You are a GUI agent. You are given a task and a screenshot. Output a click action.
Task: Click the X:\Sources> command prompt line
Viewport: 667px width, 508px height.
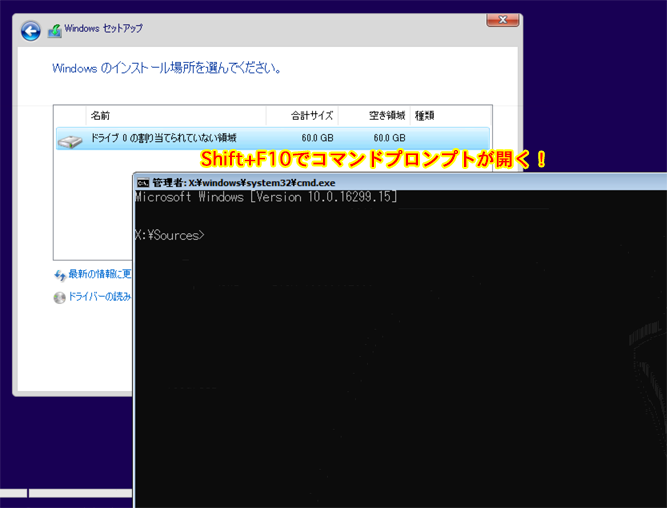click(x=170, y=235)
